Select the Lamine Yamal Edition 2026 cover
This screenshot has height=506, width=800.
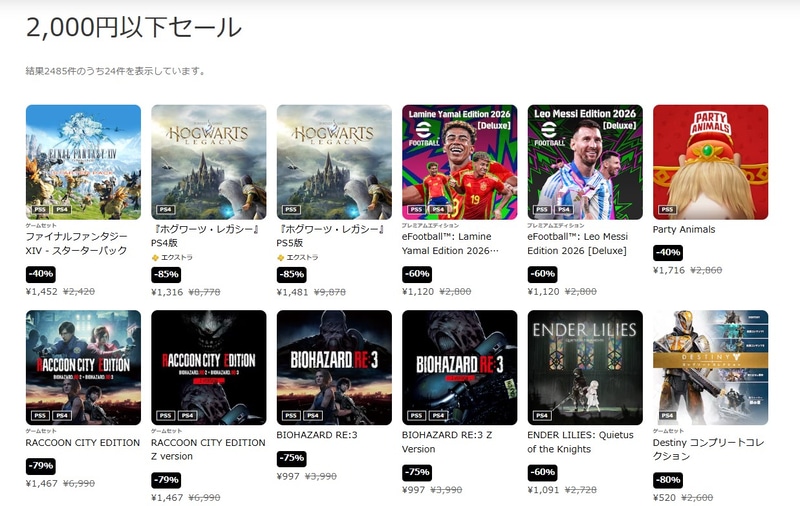[x=460, y=162]
